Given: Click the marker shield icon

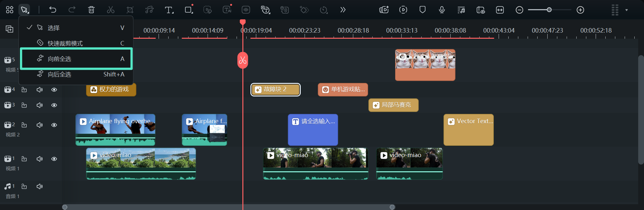Looking at the screenshot, I should click(422, 10).
